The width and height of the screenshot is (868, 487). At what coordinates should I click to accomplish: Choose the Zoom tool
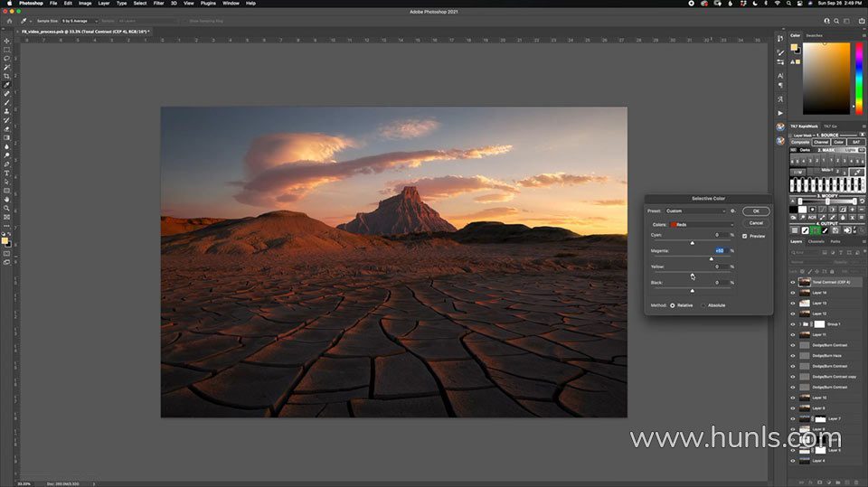tap(6, 208)
